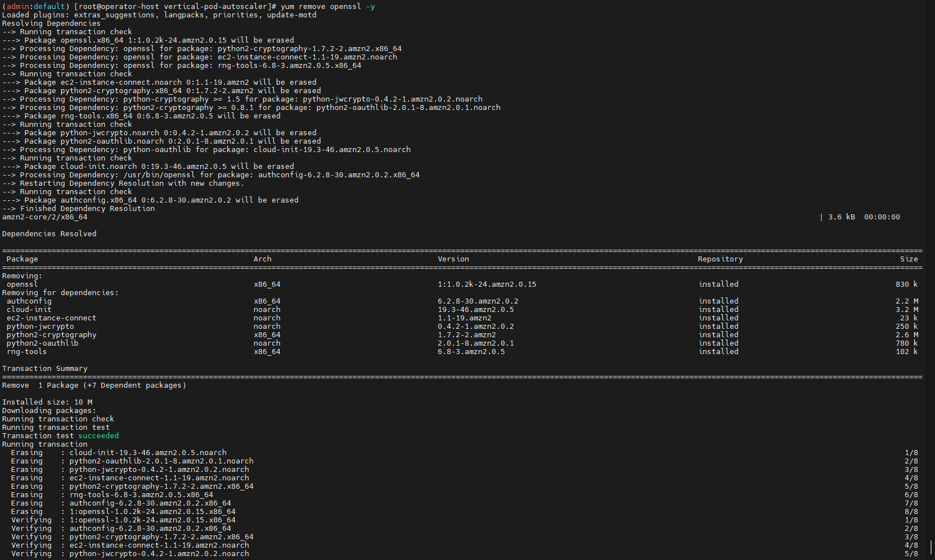
Task: Select 'Package authconfig.x86_64 will be erased' line
Action: point(150,200)
